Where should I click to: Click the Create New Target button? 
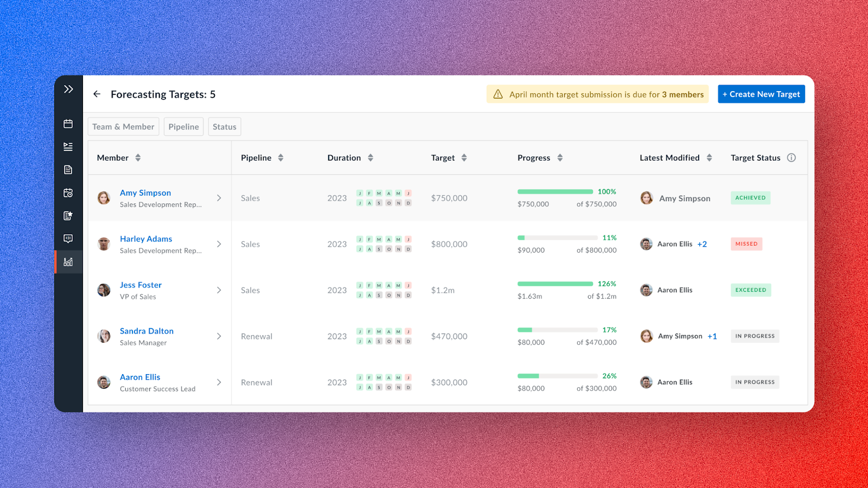click(761, 94)
